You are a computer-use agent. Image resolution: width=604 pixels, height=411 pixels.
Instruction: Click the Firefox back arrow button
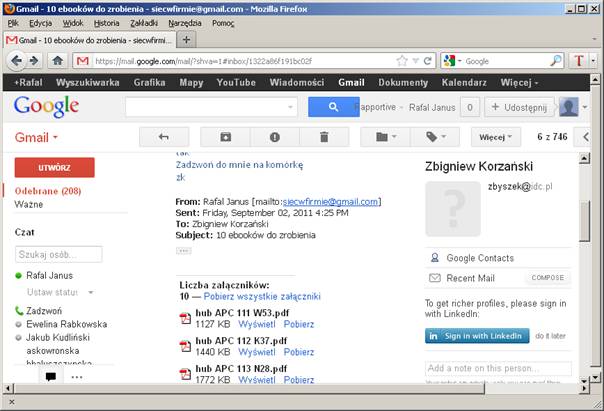[x=17, y=61]
